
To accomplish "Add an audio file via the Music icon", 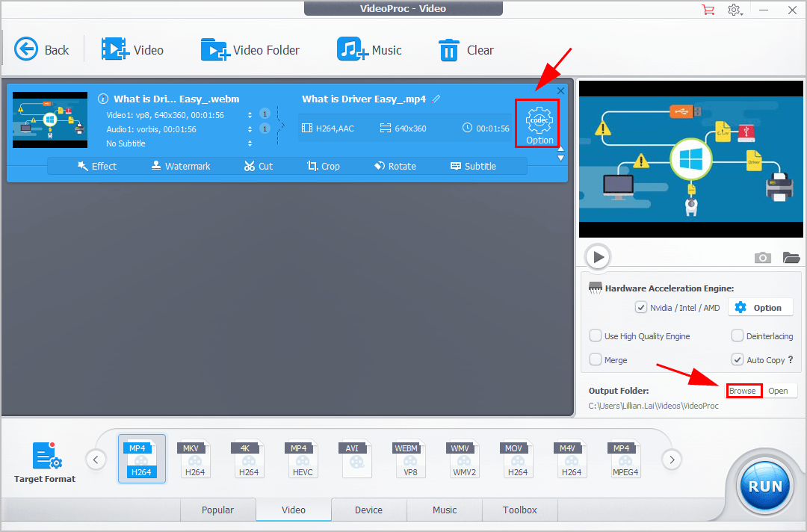I will (x=370, y=49).
